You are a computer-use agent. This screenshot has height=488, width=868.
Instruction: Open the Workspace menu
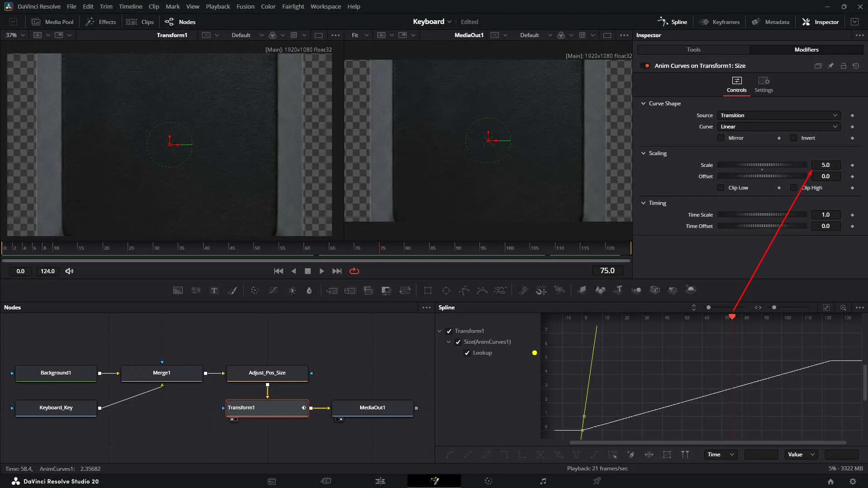coord(325,6)
